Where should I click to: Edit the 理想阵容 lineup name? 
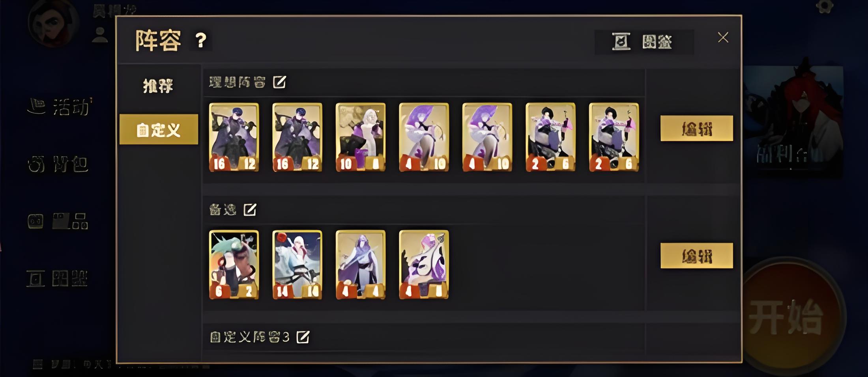279,82
